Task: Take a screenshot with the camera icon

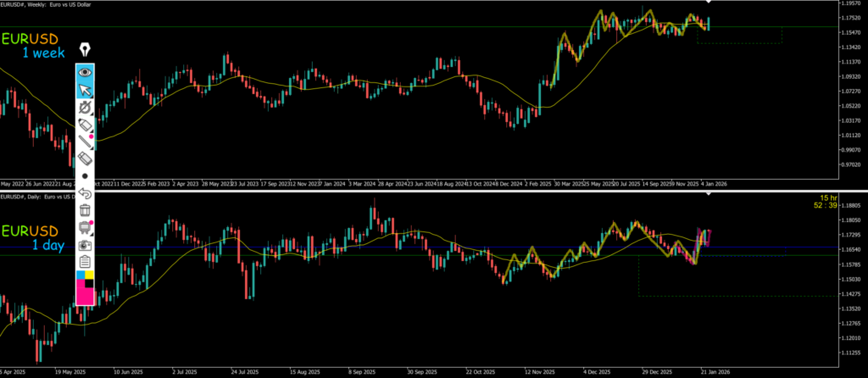Action: [x=86, y=245]
